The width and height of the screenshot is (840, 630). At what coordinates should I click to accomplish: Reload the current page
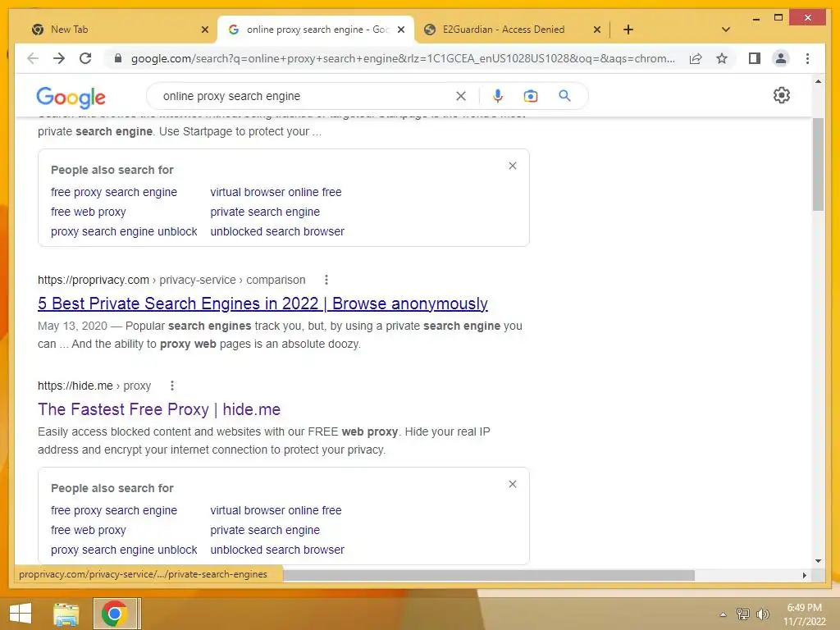[85, 58]
